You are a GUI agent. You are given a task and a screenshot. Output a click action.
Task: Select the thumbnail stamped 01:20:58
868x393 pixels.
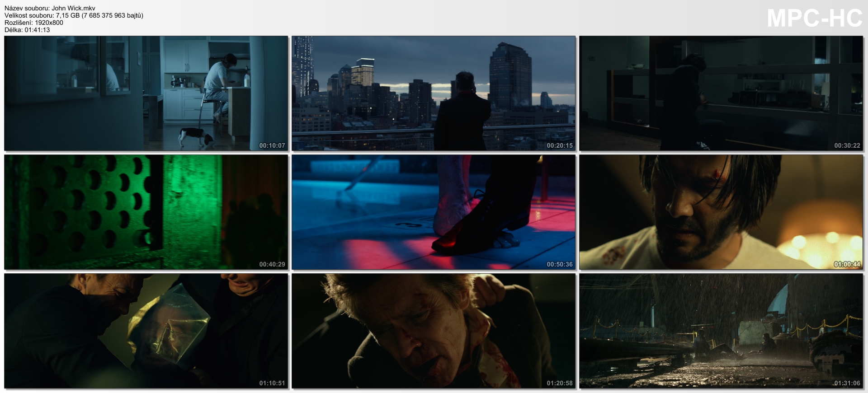[x=434, y=331]
